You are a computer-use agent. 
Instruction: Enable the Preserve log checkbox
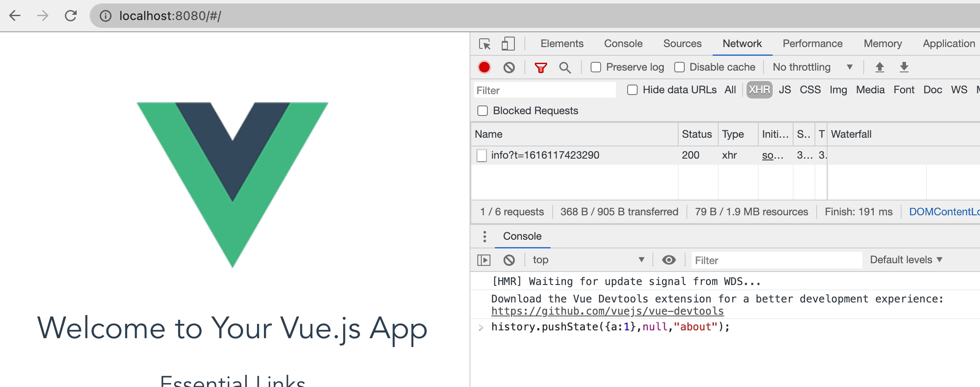click(x=596, y=67)
